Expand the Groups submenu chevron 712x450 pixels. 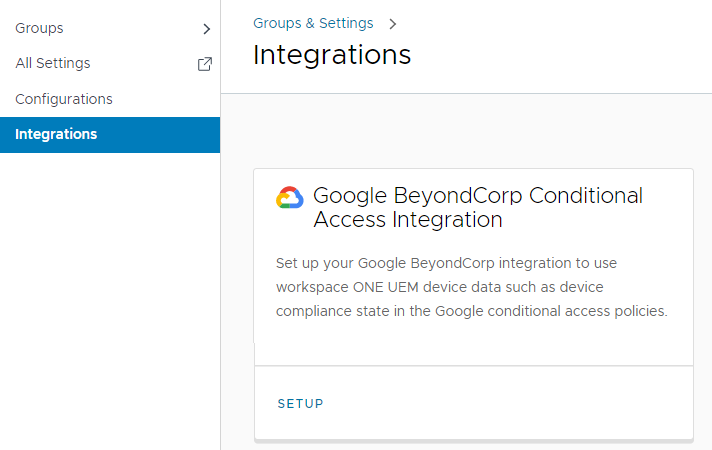click(x=207, y=29)
